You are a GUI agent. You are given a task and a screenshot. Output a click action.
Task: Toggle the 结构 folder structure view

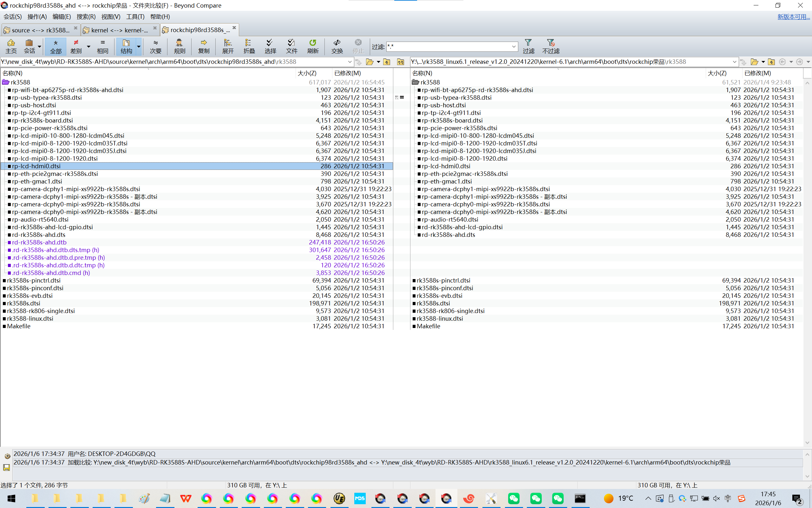(126, 46)
